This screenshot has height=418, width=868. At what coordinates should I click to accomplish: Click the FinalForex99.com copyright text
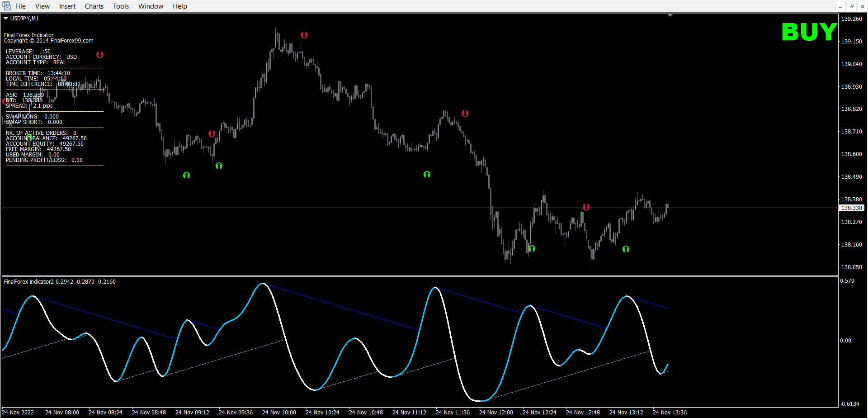49,41
